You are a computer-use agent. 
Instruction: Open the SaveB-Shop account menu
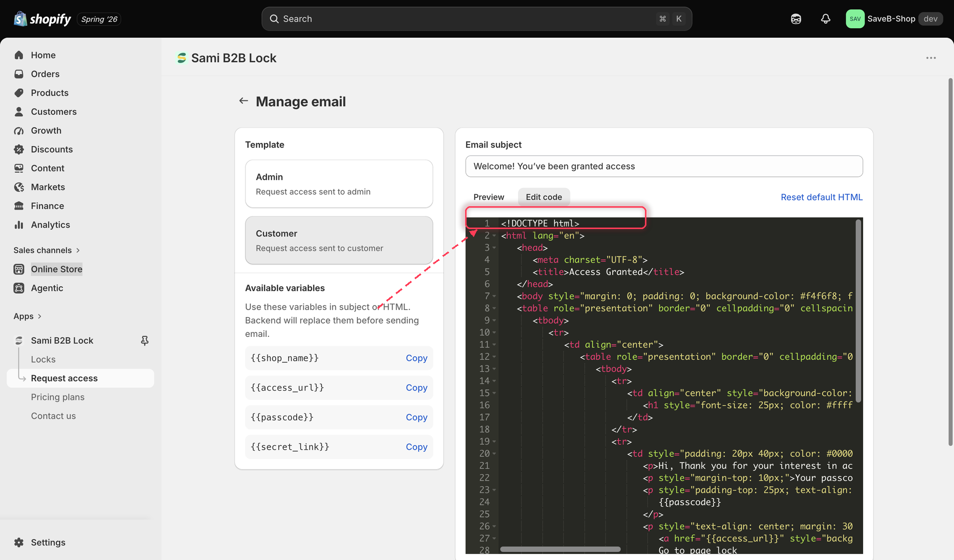coord(894,19)
